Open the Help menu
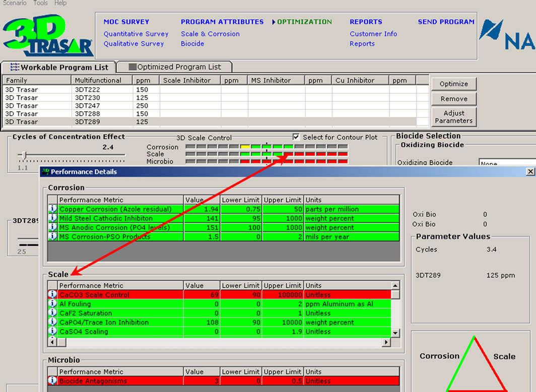This screenshot has height=392, width=536. (60, 3)
